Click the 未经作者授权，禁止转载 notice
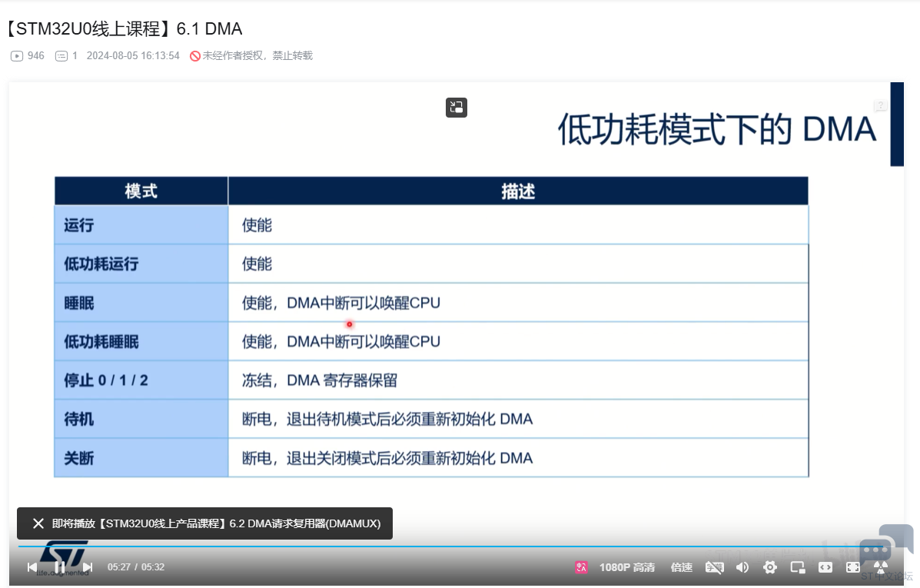 click(x=257, y=56)
